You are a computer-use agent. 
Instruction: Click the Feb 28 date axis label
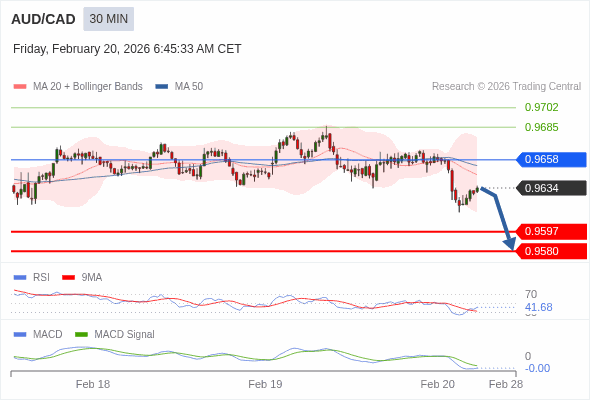[506, 384]
